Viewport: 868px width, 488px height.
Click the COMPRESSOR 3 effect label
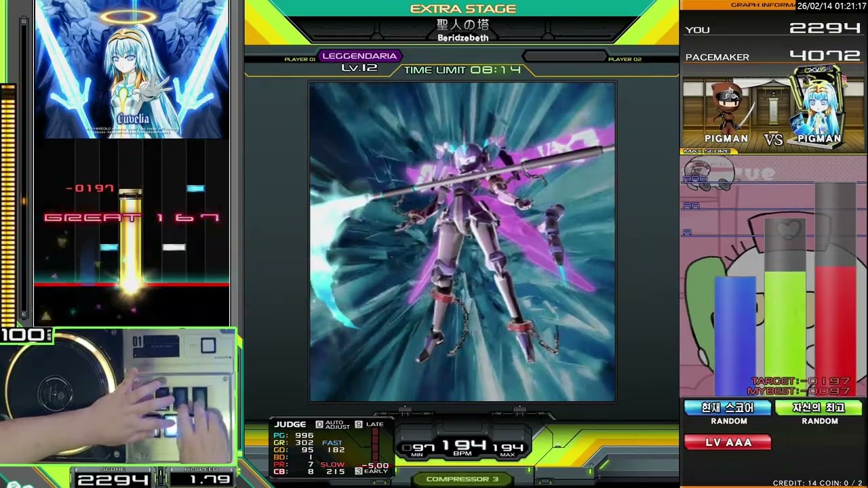click(x=462, y=479)
